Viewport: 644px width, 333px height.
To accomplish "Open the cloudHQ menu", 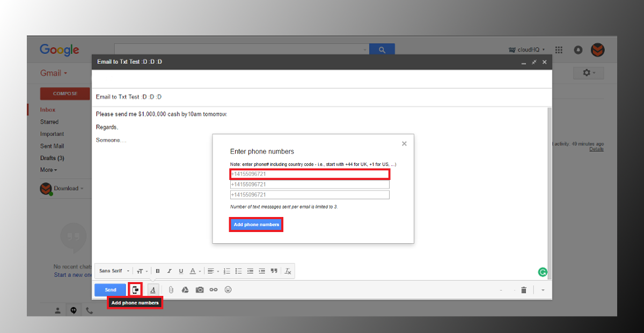I will [526, 49].
